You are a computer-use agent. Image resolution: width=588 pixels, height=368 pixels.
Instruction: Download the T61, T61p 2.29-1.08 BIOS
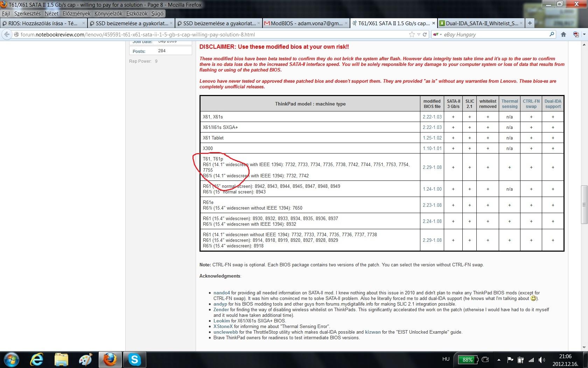432,167
